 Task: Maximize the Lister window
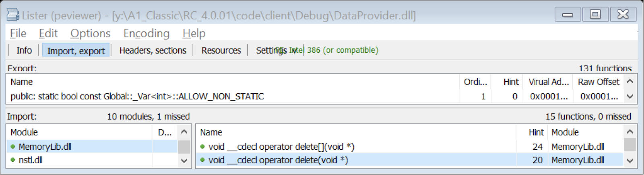pyautogui.click(x=595, y=15)
